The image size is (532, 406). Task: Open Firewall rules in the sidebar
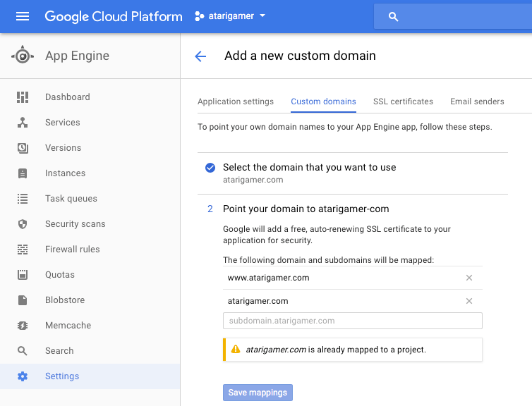[x=90, y=250]
